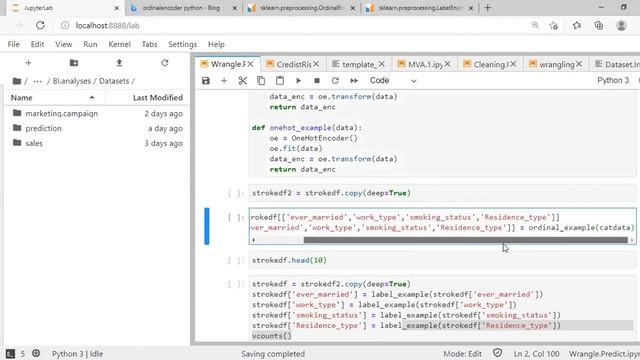Open the Tabs menu
The width and height of the screenshot is (640, 360).
(149, 44)
